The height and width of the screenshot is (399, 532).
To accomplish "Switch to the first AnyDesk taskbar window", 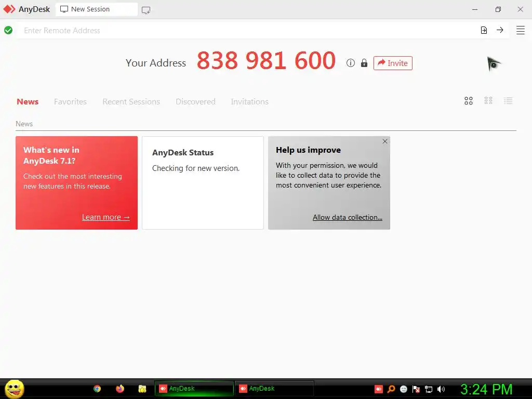I will pyautogui.click(x=194, y=389).
